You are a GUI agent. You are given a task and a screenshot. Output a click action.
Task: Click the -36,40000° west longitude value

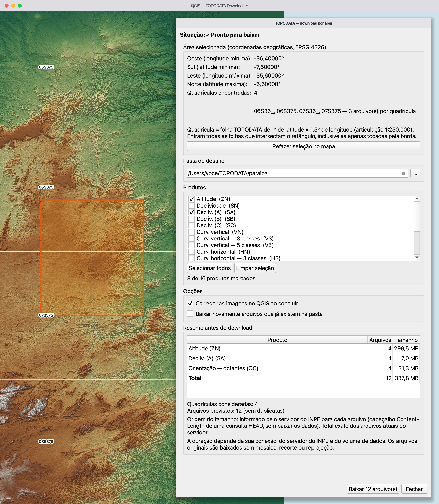(269, 58)
